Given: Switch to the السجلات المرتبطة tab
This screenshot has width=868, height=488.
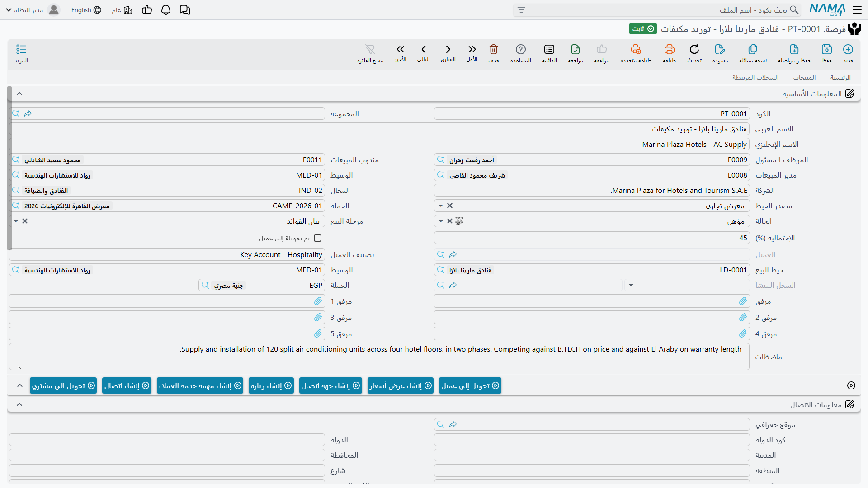Looking at the screenshot, I should pyautogui.click(x=755, y=77).
